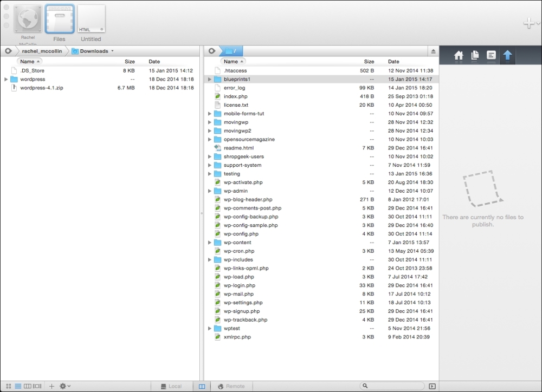Click the plus button to add a tab
Screen dimensions: 542x392
(x=528, y=23)
